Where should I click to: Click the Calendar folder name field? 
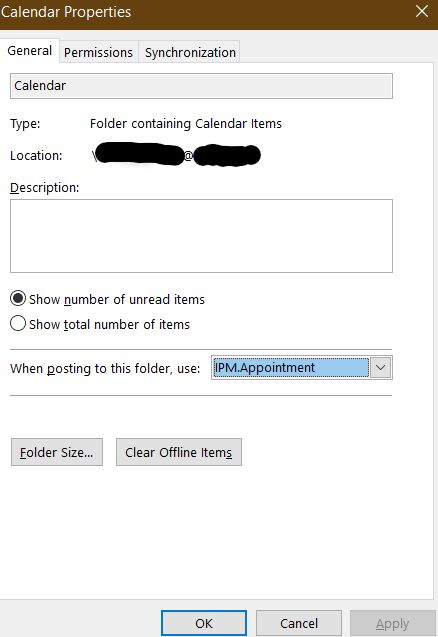tap(201, 86)
